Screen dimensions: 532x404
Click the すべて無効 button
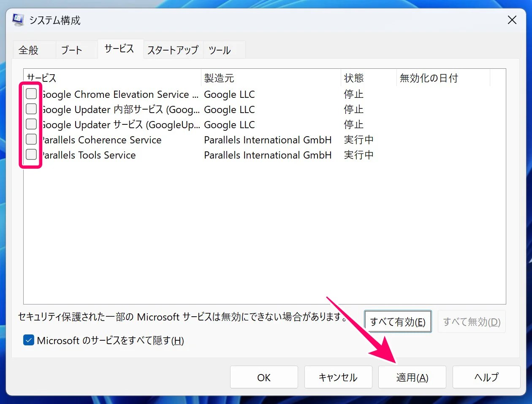(472, 321)
